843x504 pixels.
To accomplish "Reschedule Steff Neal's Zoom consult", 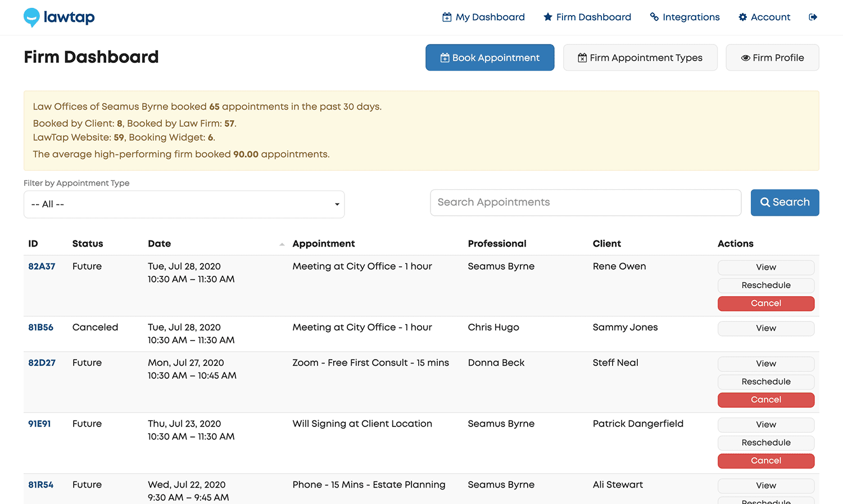I will (x=765, y=382).
